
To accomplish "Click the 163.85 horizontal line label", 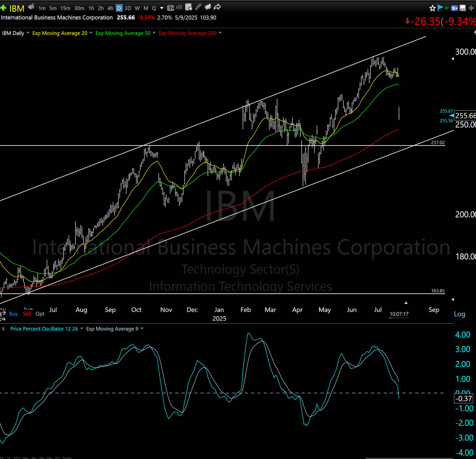I will [438, 291].
